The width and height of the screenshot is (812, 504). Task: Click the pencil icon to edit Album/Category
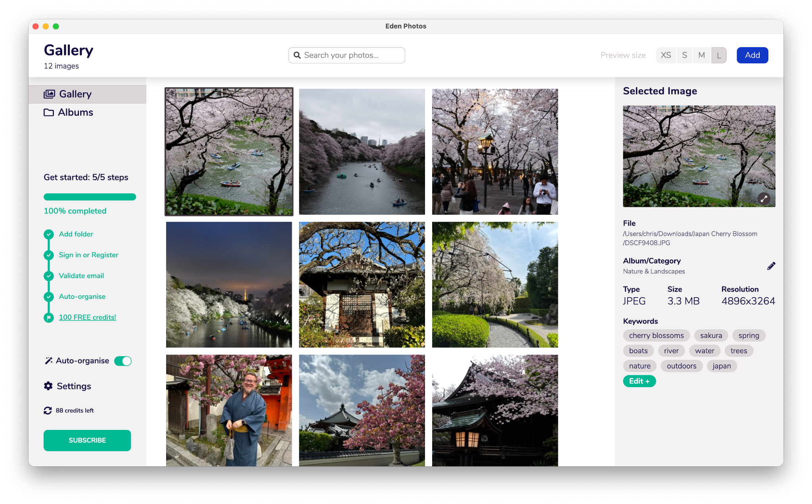(x=771, y=266)
